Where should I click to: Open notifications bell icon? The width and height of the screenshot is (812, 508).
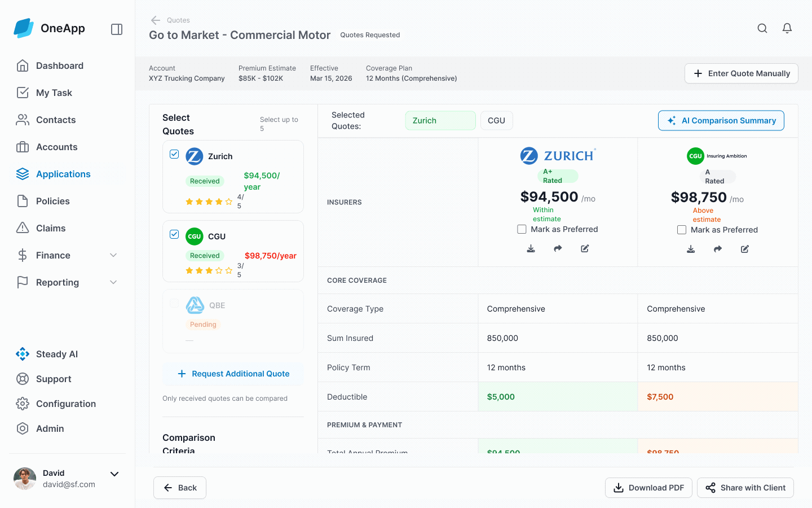tap(787, 28)
